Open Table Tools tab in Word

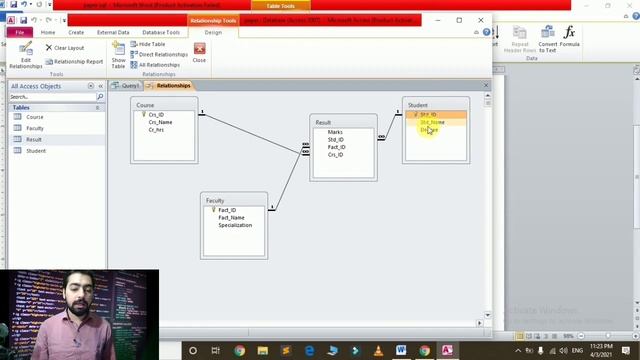coord(280,6)
